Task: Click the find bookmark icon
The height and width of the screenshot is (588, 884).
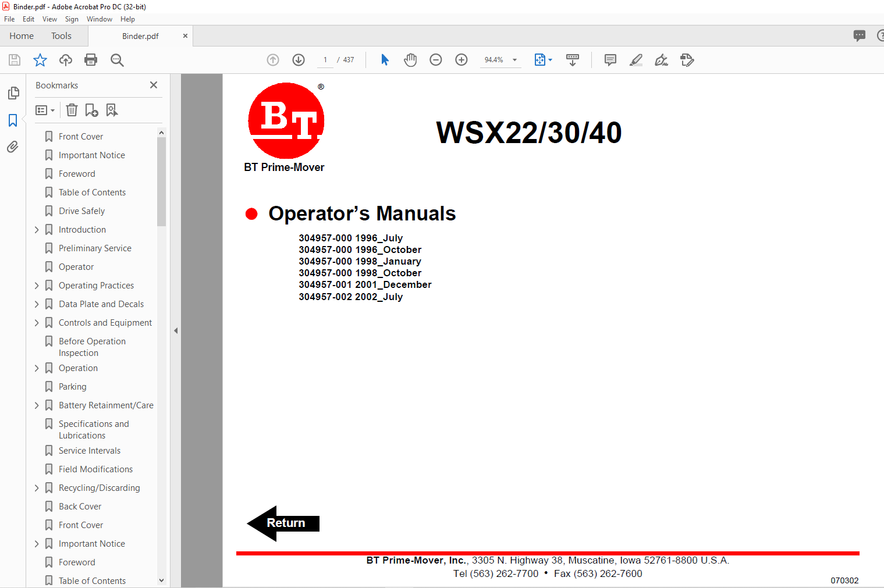Action: 112,110
